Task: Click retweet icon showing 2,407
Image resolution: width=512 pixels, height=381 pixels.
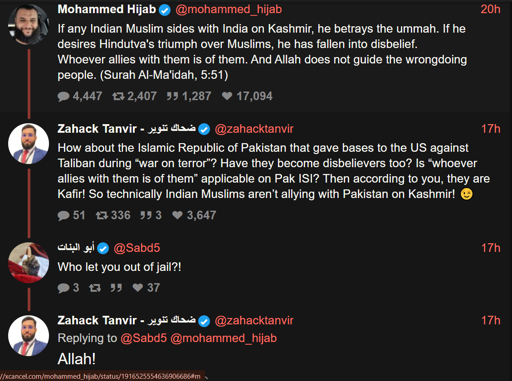Action: 118,96
